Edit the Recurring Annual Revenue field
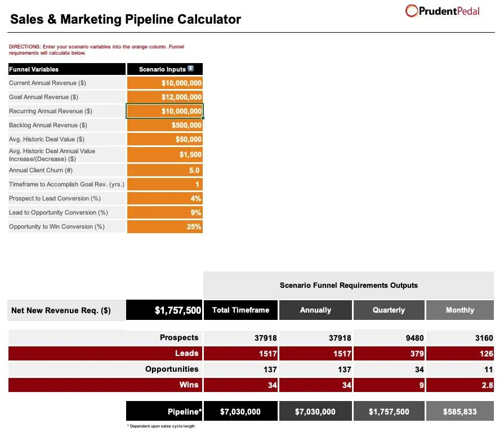 point(164,111)
